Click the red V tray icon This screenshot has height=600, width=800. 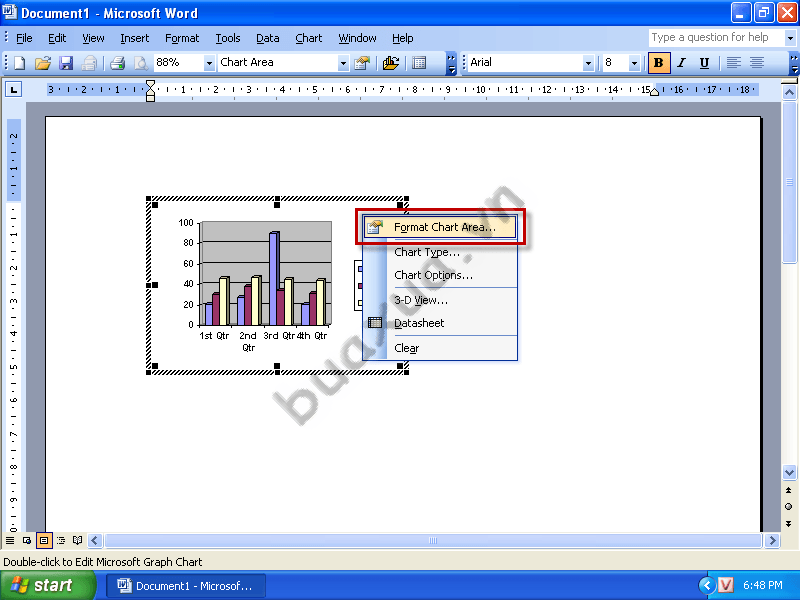pyautogui.click(x=726, y=585)
